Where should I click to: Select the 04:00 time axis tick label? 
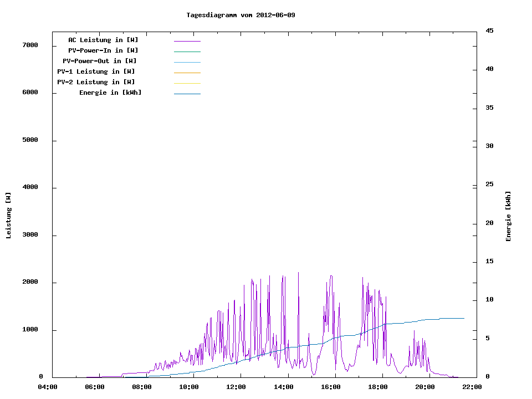pyautogui.click(x=48, y=387)
